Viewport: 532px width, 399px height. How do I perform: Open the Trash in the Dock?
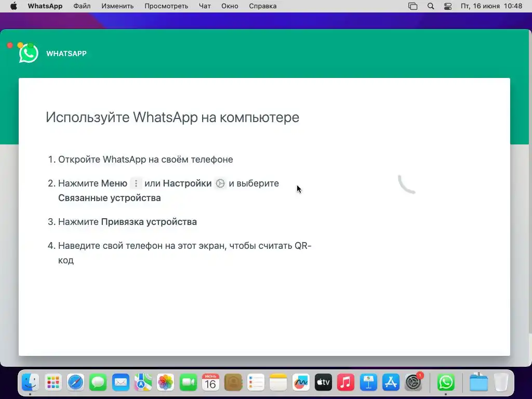pyautogui.click(x=501, y=383)
